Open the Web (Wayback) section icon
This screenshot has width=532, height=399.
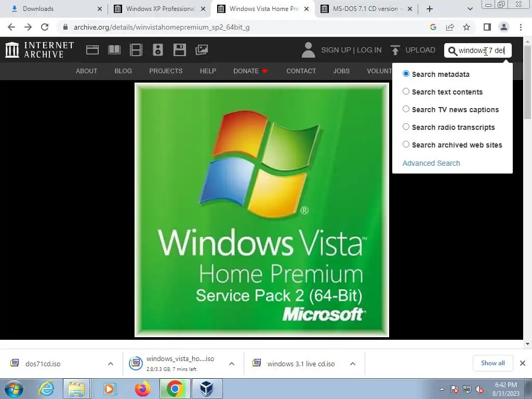pyautogui.click(x=92, y=50)
